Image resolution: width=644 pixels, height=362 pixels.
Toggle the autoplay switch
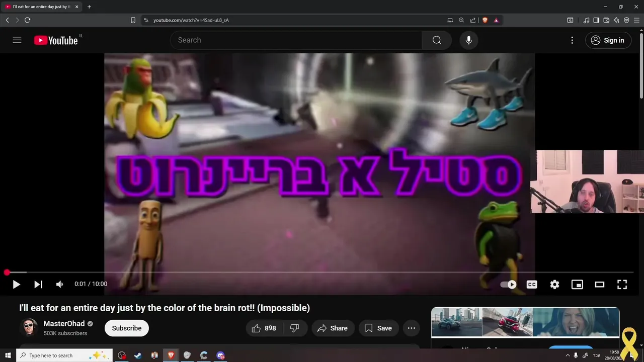tap(509, 284)
